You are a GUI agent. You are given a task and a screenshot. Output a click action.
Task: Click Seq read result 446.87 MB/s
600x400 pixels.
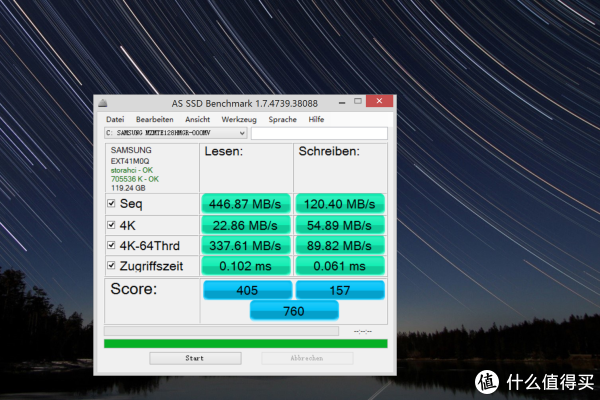245,204
